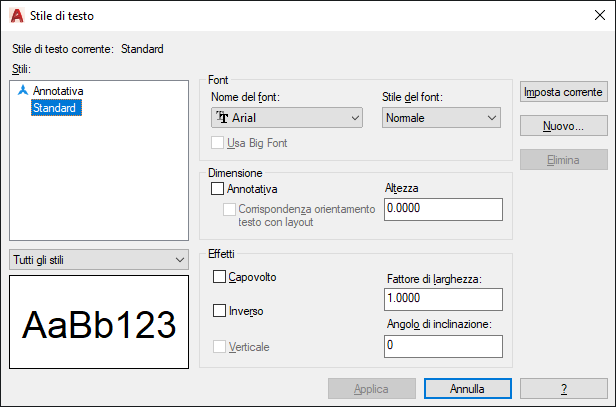Open the Nome del font dropdown
The width and height of the screenshot is (616, 407).
287,117
